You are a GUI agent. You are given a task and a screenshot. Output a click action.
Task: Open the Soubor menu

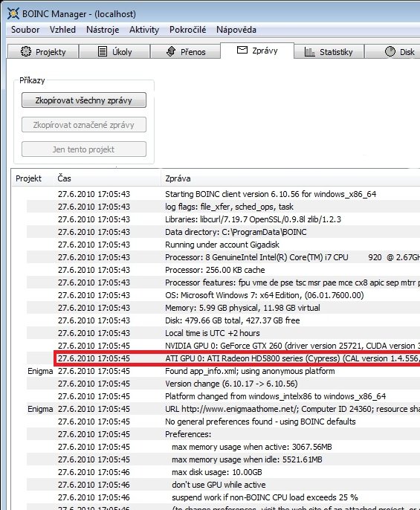pos(25,30)
